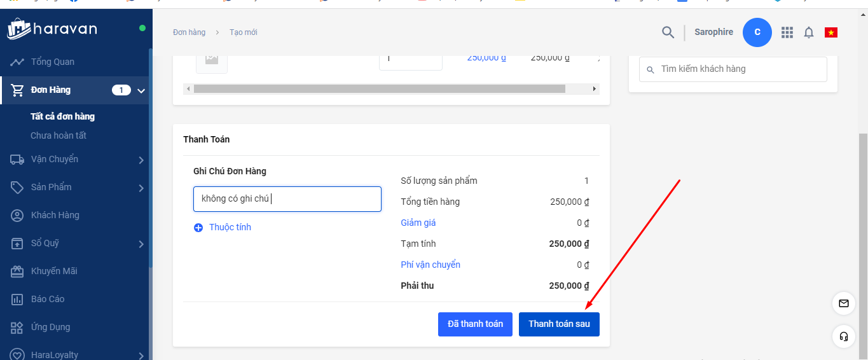Open the apps grid icon
868x360 pixels.
tap(787, 32)
